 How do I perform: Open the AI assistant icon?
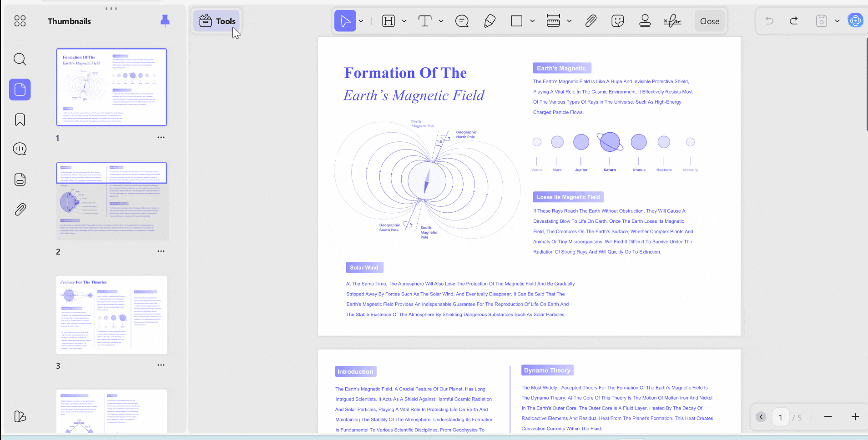click(x=856, y=21)
